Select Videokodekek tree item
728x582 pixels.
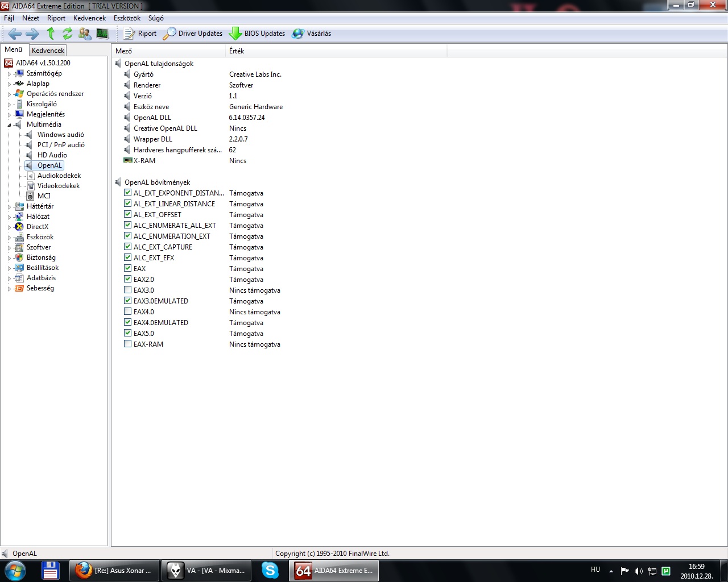59,186
